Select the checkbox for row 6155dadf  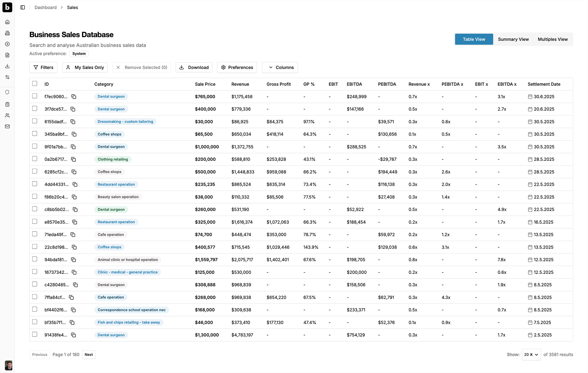click(35, 121)
